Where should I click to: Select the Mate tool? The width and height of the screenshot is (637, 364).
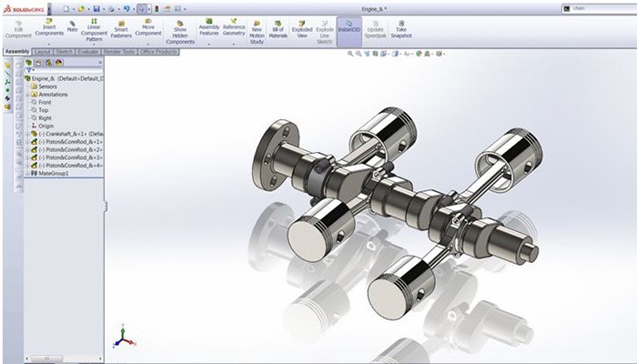[x=72, y=27]
